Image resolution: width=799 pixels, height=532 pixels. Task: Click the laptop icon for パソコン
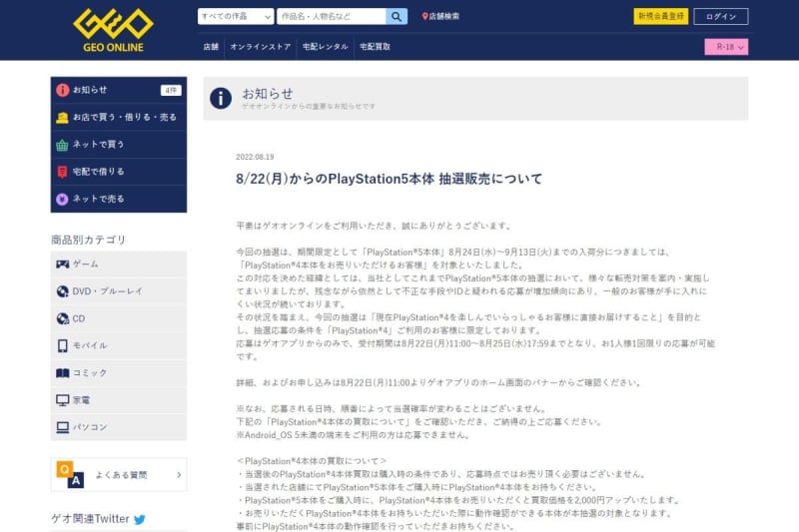click(x=62, y=426)
